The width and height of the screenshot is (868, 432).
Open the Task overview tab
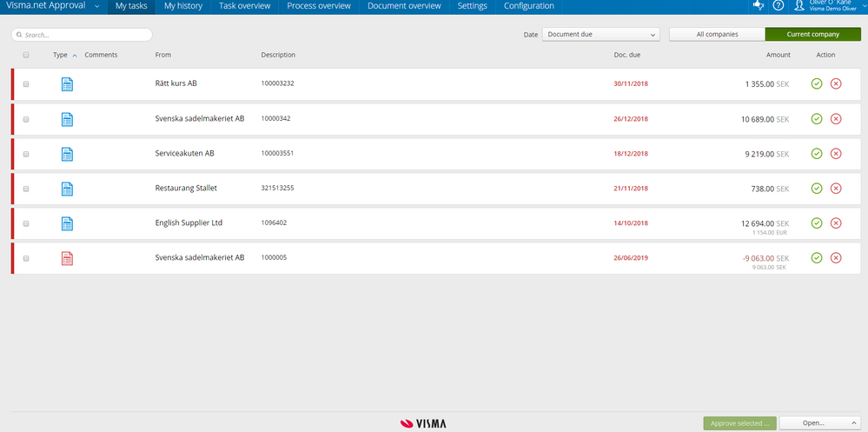tap(245, 6)
